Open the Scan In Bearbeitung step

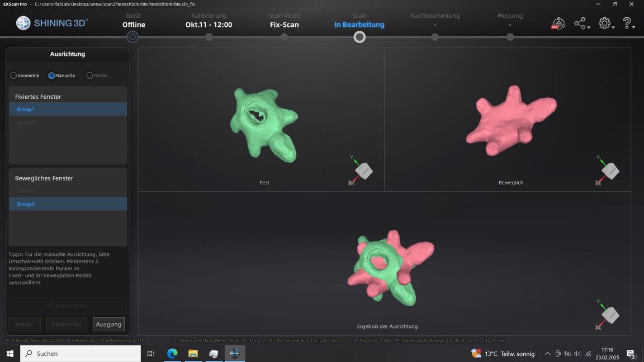359,20
